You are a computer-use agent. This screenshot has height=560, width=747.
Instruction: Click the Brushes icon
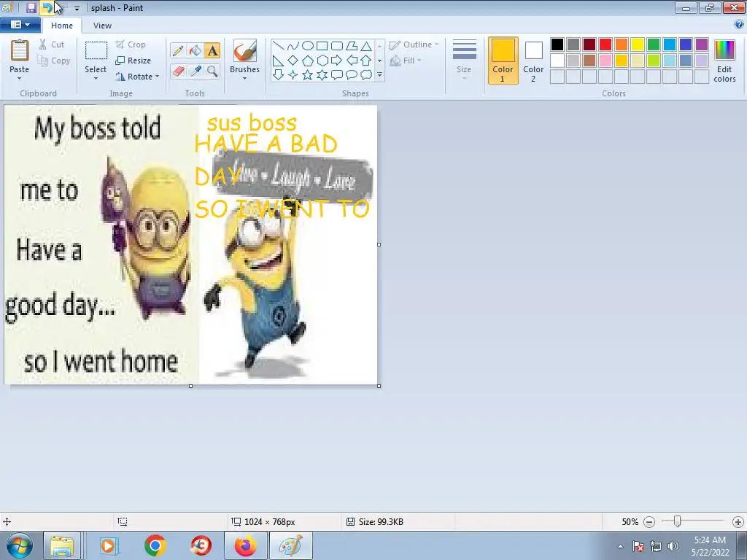coord(245,50)
